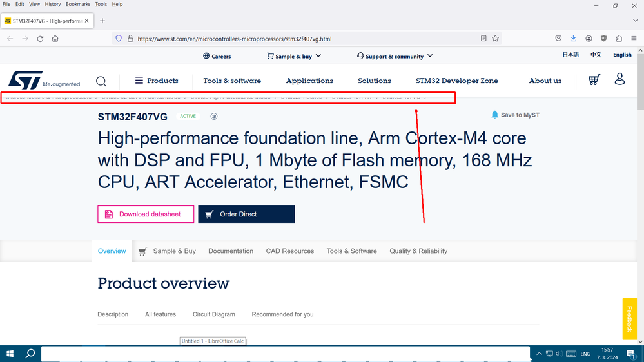Toggle reader view icon in address bar
Image resolution: width=644 pixels, height=362 pixels.
pos(483,39)
